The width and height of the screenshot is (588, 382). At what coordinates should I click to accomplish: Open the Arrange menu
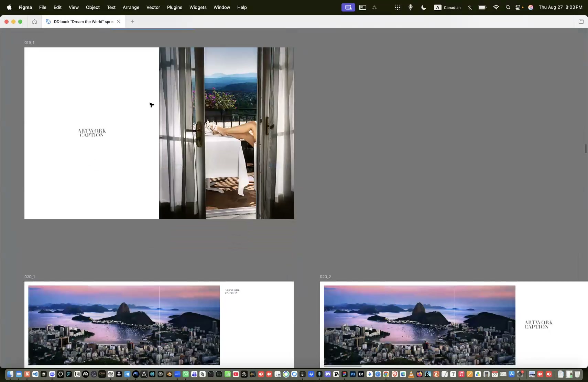131,7
